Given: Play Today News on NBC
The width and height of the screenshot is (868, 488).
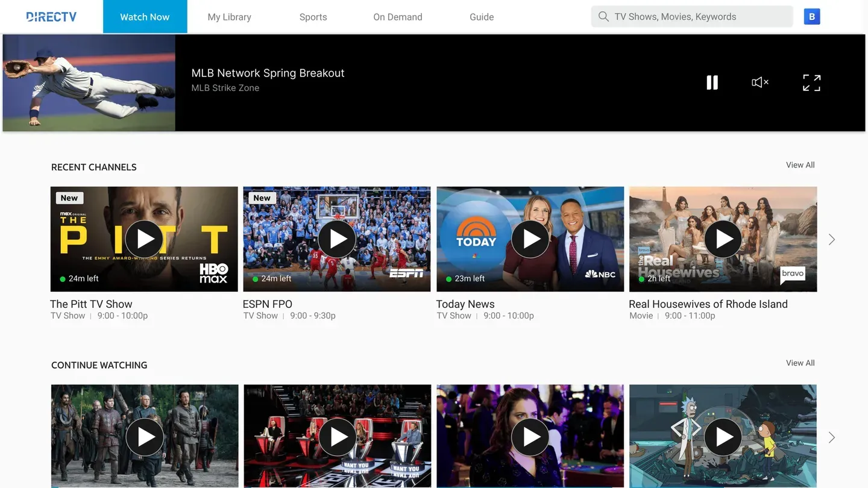Looking at the screenshot, I should click(530, 239).
